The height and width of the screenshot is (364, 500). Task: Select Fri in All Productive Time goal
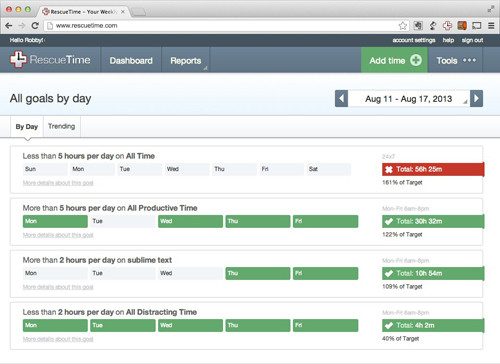click(x=325, y=221)
